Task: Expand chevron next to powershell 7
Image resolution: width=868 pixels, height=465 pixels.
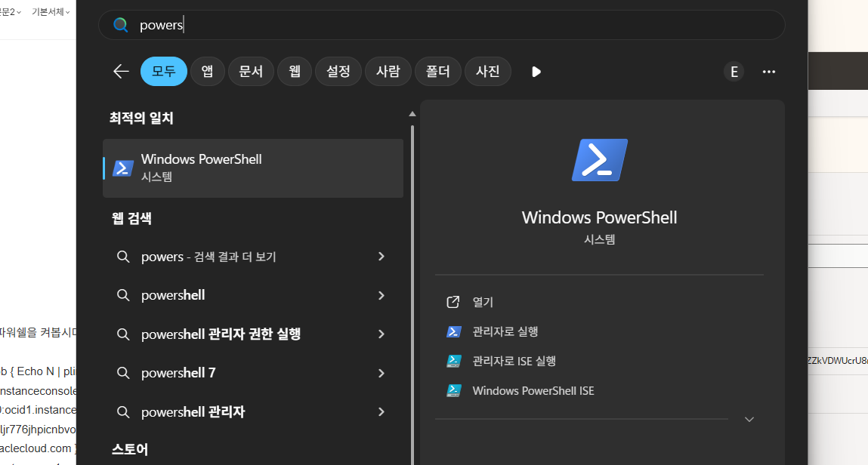Action: 381,373
